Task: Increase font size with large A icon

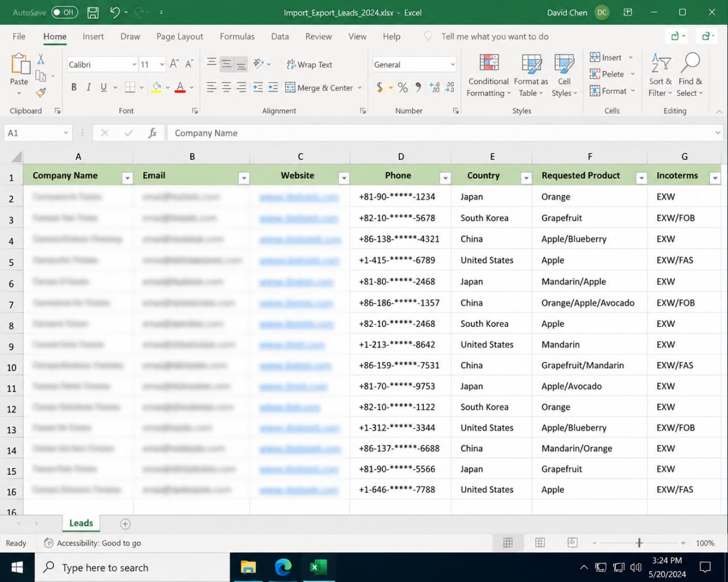Action: [x=174, y=64]
